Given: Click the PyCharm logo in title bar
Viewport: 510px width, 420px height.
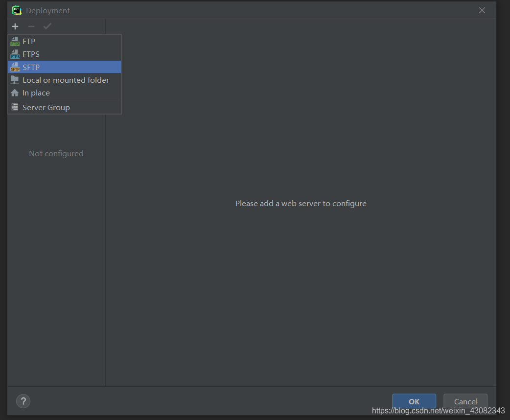Looking at the screenshot, I should [17, 10].
